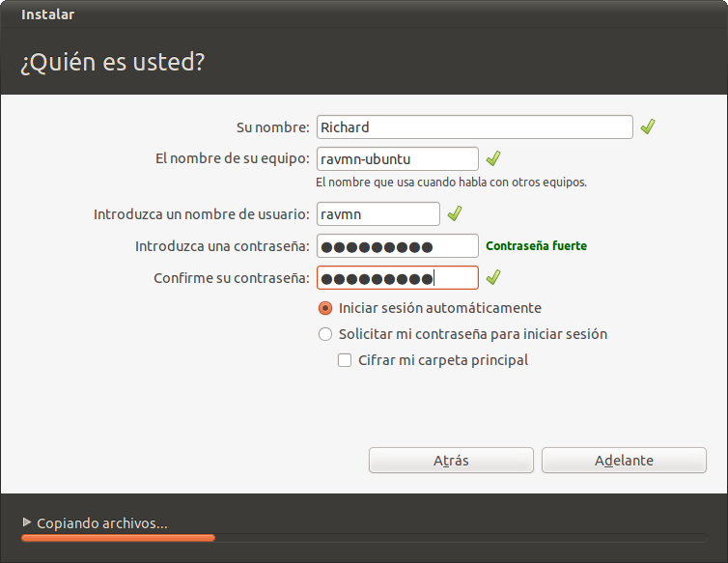
Task: Click the checkmark beside the confirm password field
Action: (493, 278)
